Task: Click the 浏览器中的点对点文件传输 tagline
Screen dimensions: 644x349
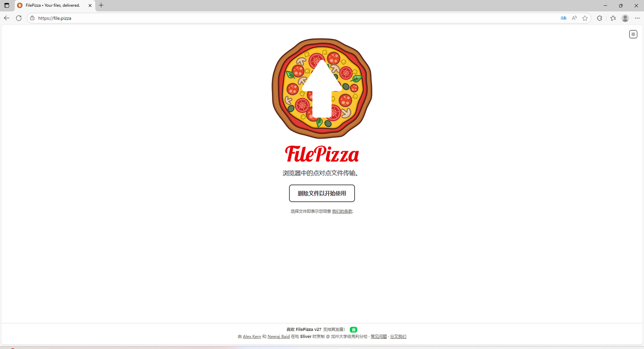Action: click(x=321, y=173)
